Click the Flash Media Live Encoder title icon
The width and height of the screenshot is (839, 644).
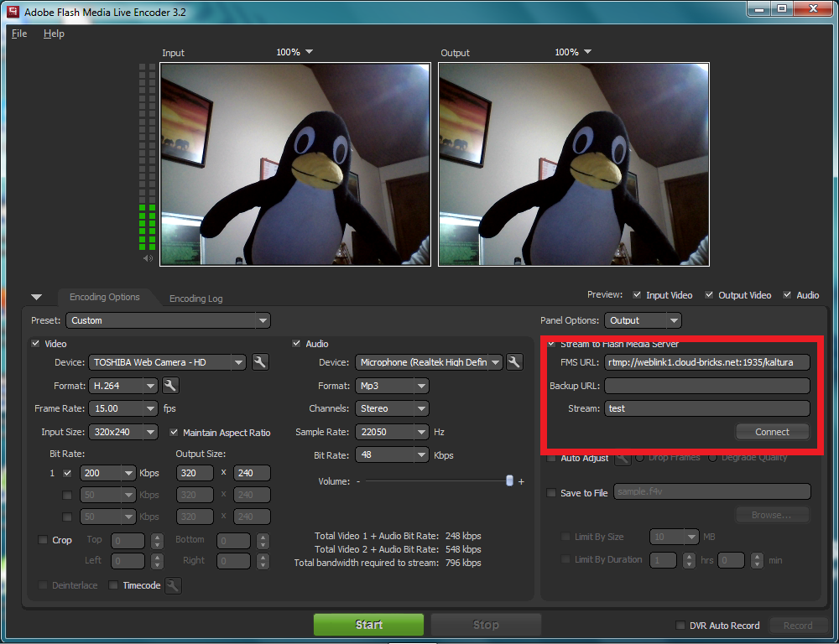[x=12, y=12]
